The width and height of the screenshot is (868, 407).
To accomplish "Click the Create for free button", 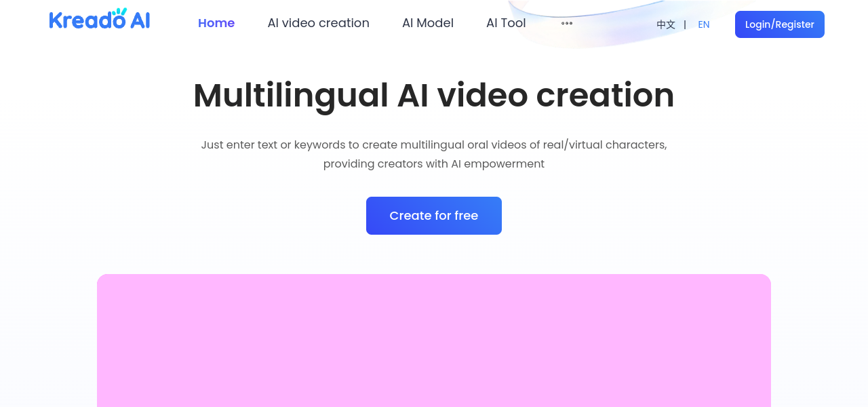I will click(434, 216).
